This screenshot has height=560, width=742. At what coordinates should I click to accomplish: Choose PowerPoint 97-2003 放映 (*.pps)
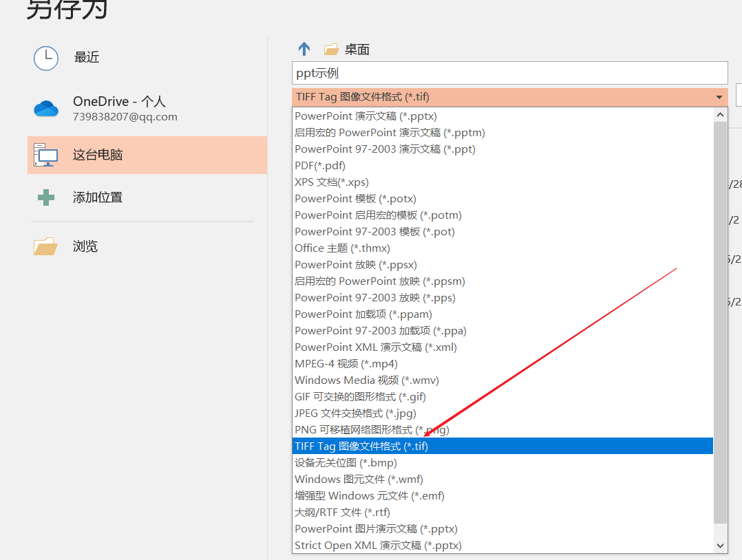[502, 297]
